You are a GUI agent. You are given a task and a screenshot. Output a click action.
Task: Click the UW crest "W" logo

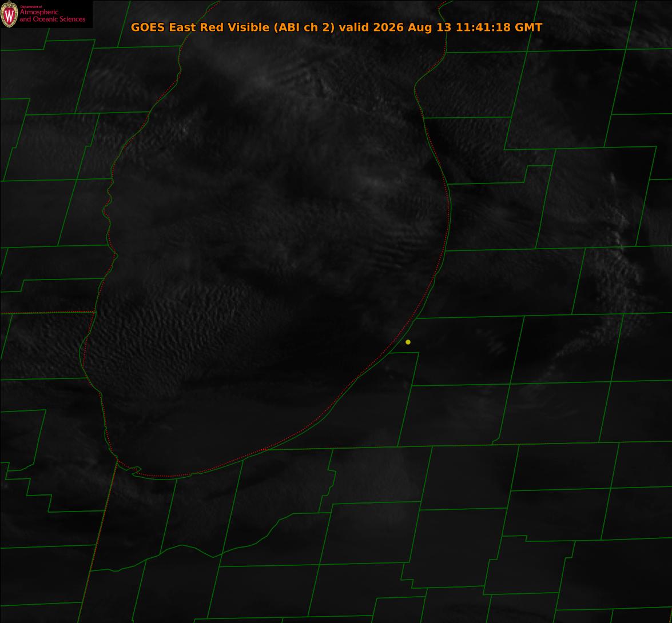9,14
